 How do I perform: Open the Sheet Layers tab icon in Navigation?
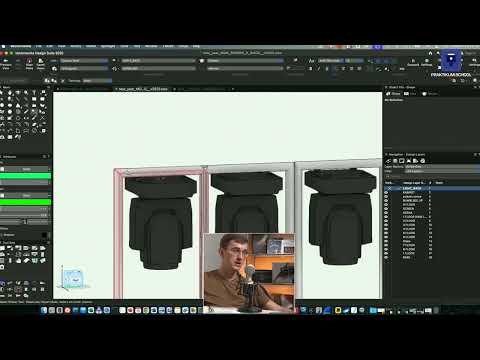402,161
